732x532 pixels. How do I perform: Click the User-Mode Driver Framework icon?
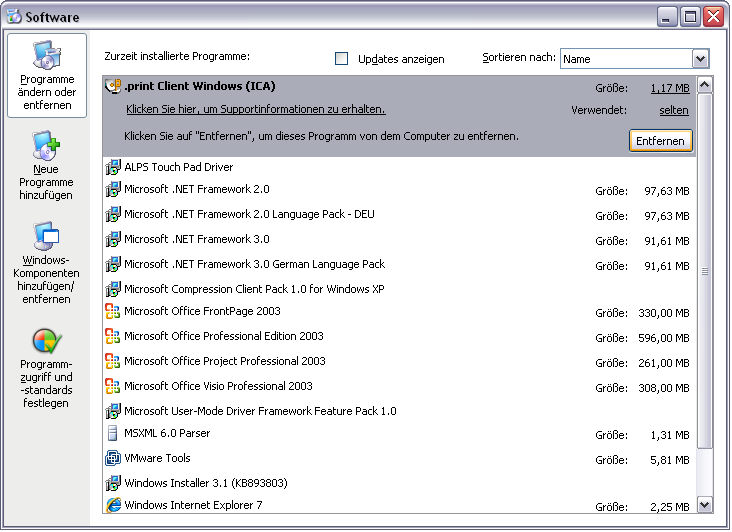pos(113,411)
